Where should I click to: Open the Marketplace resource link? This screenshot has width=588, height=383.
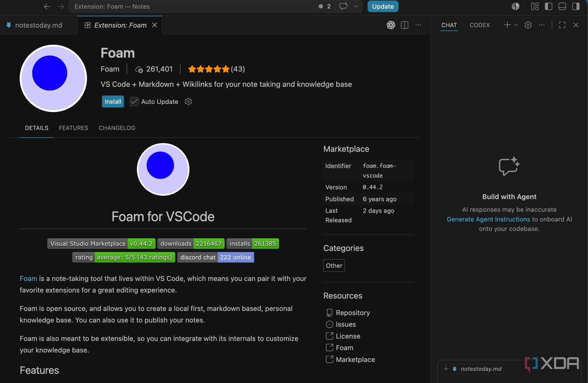click(355, 360)
